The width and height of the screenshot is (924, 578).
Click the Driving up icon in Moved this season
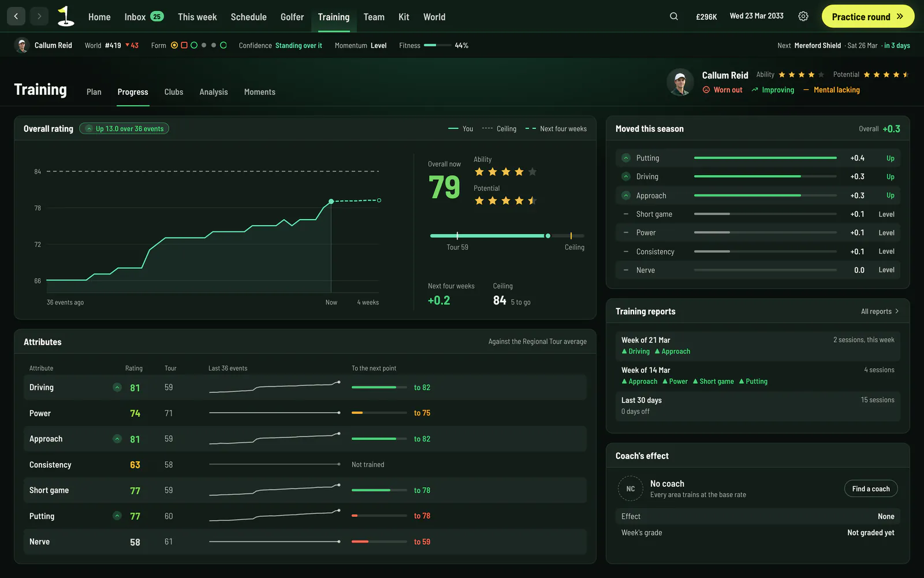coord(626,176)
